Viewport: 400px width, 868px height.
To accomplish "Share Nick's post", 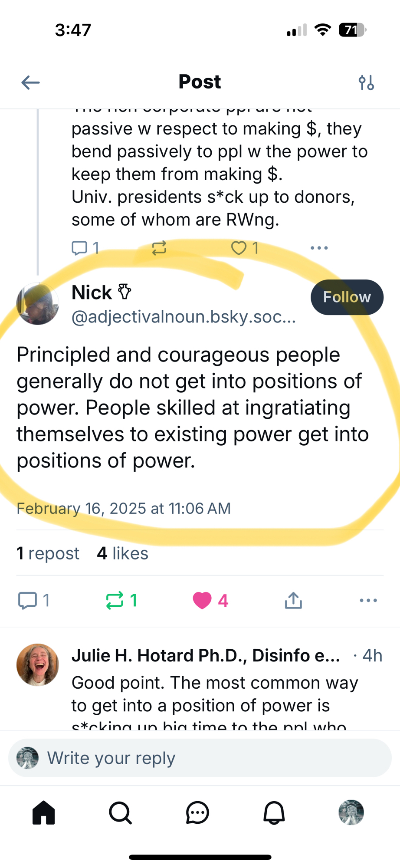I will click(293, 601).
